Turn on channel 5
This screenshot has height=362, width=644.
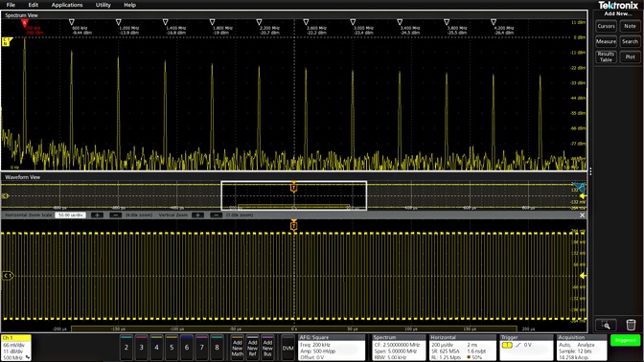coord(172,348)
